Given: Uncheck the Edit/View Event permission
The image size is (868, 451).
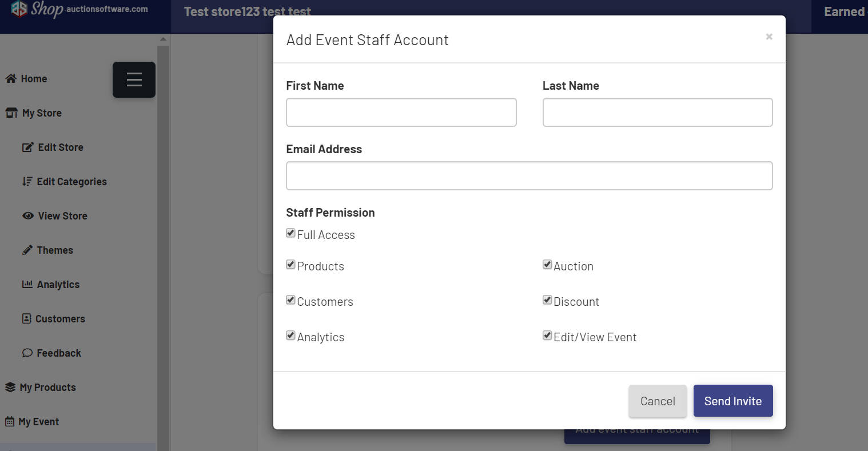Looking at the screenshot, I should 547,335.
